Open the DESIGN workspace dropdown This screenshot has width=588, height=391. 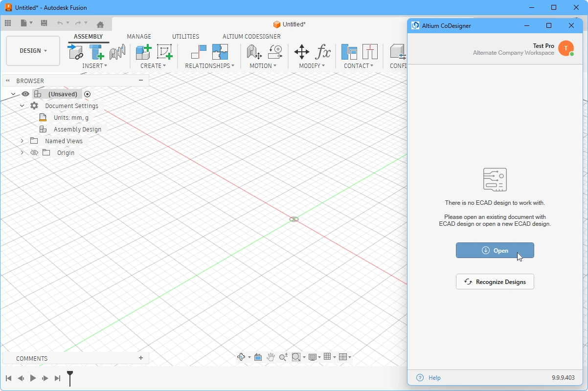[x=32, y=50]
